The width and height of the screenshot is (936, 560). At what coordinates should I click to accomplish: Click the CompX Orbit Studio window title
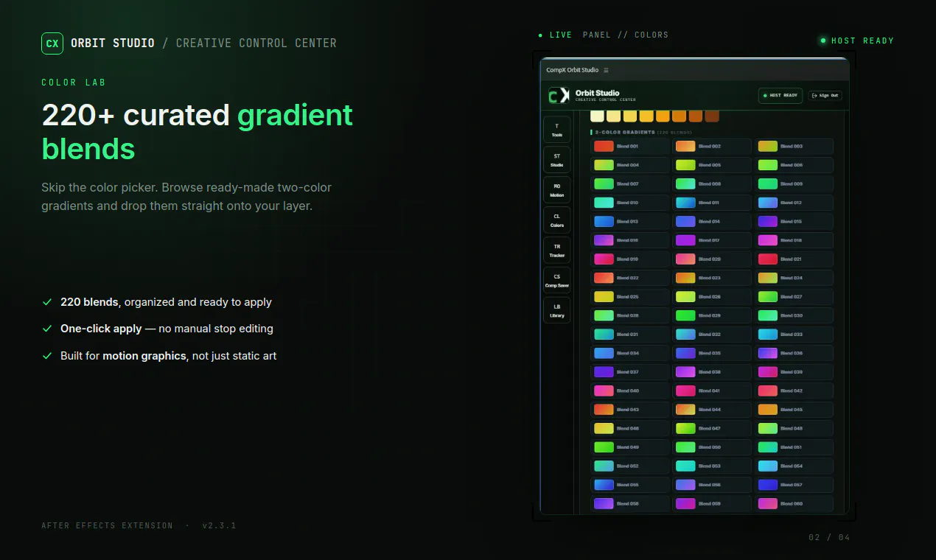(x=573, y=70)
